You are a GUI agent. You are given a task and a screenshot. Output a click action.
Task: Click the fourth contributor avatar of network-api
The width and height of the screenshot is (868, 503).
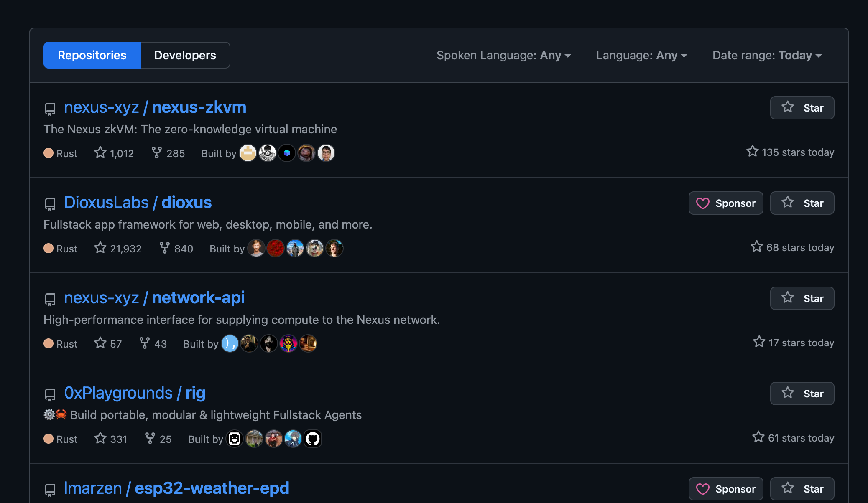coord(288,344)
